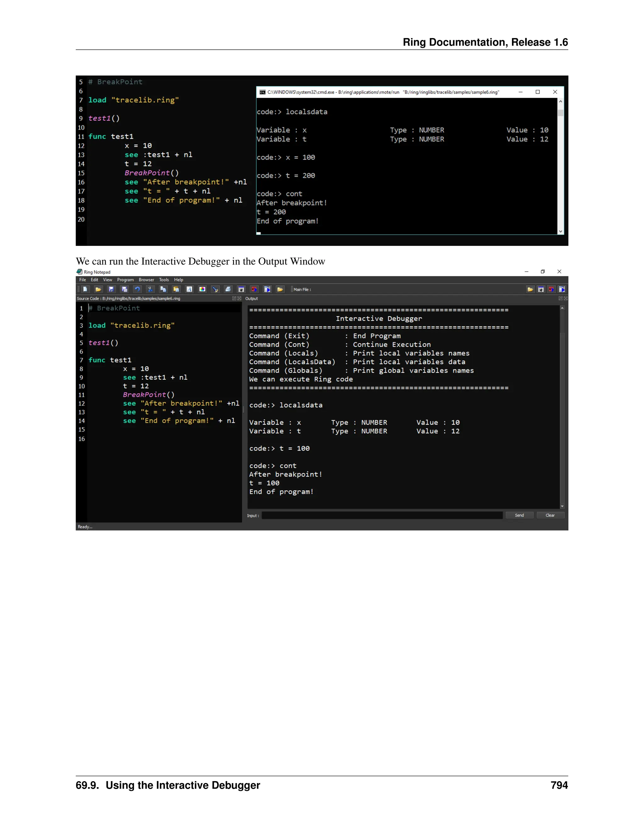Click the Debug bug icon left of Main File
The height and width of the screenshot is (833, 644).
[x=241, y=289]
